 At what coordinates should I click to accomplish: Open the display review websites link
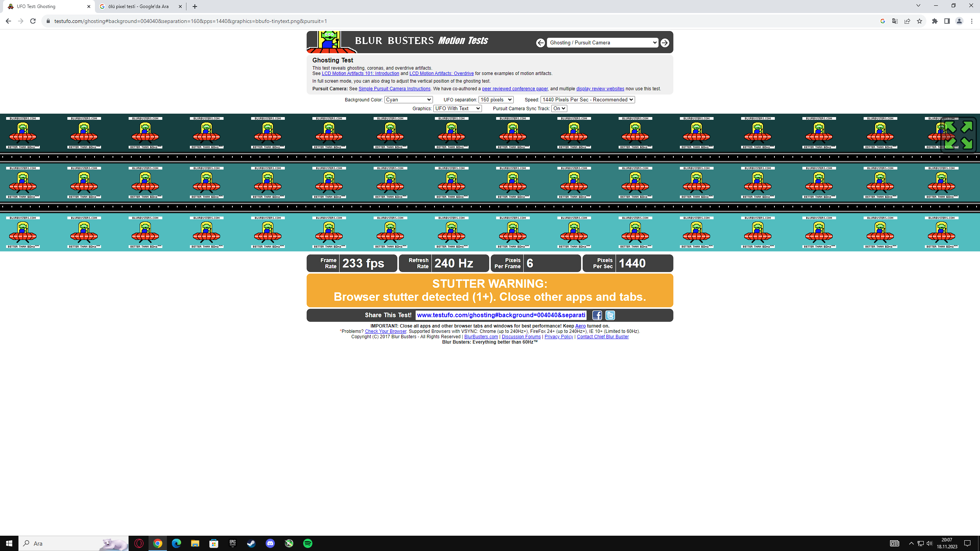600,89
